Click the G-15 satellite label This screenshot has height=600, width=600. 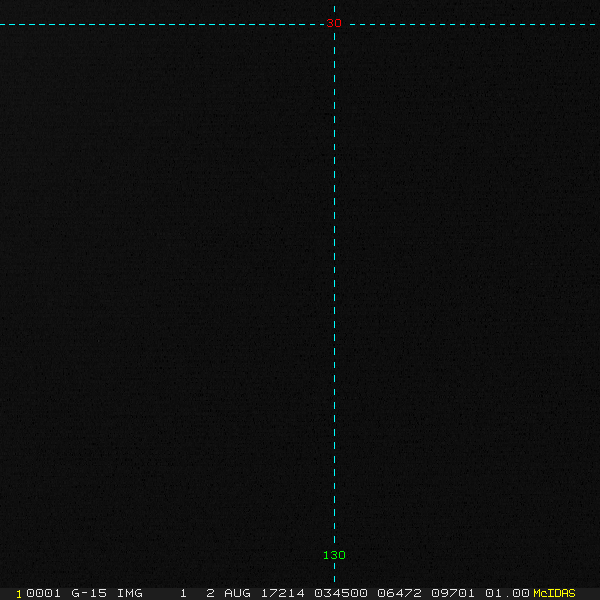[89, 593]
